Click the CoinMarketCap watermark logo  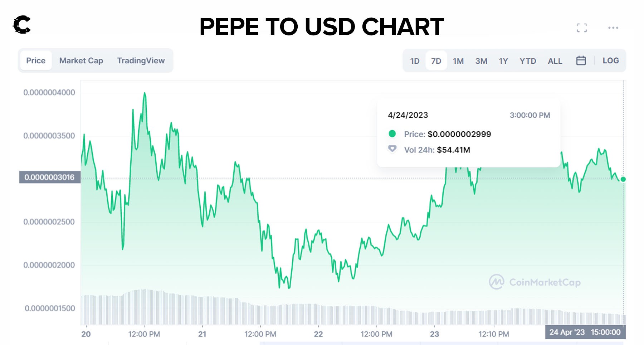coord(497,282)
